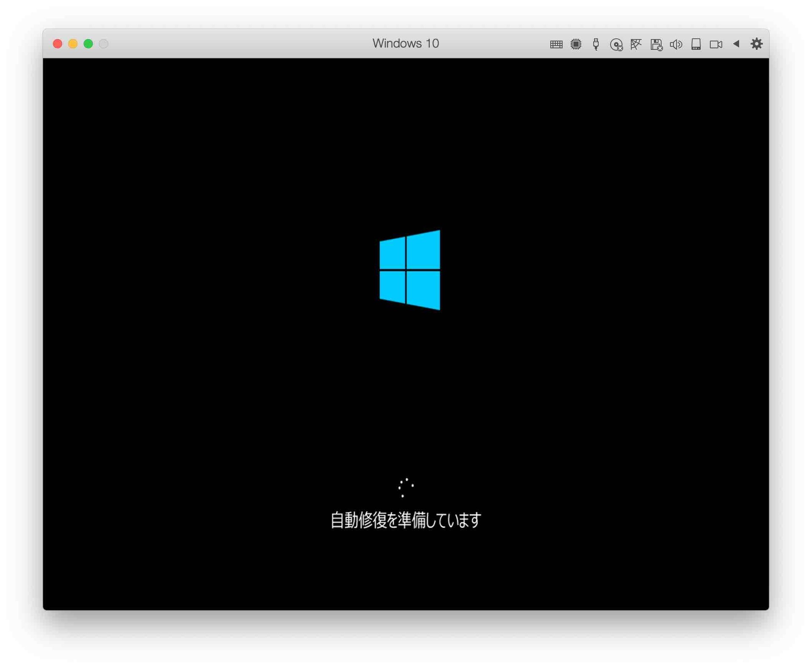Click the 自動修復を準備しています text
The height and width of the screenshot is (667, 812).
pyautogui.click(x=406, y=519)
